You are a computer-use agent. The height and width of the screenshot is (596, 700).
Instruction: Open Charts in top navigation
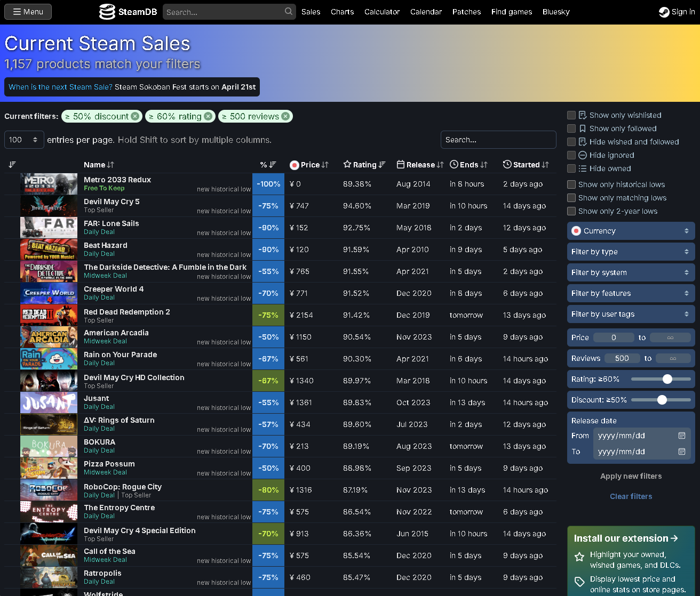tap(342, 12)
